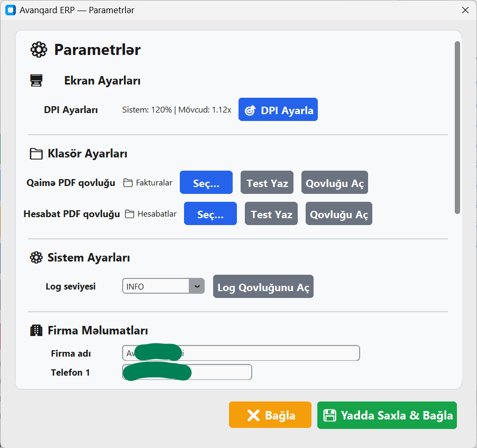Click the Log Qovluğunu Aç button
Screen dimensions: 477x448
coord(263,286)
